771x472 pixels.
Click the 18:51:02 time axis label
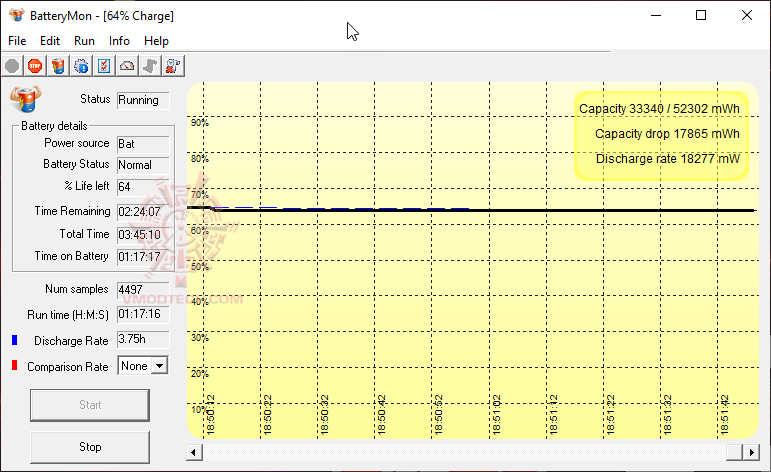(x=496, y=414)
